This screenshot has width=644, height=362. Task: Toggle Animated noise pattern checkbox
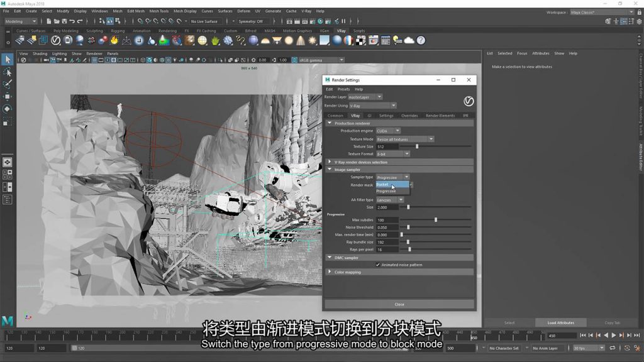378,265
